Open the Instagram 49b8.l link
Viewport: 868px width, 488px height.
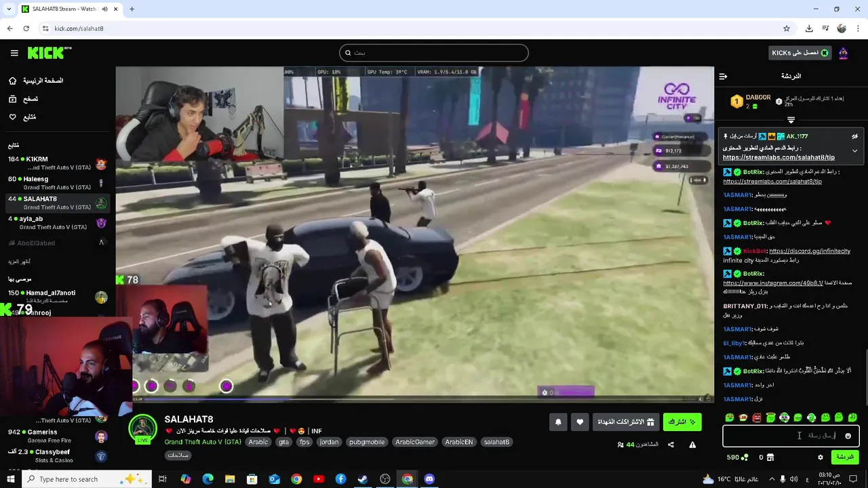[773, 283]
